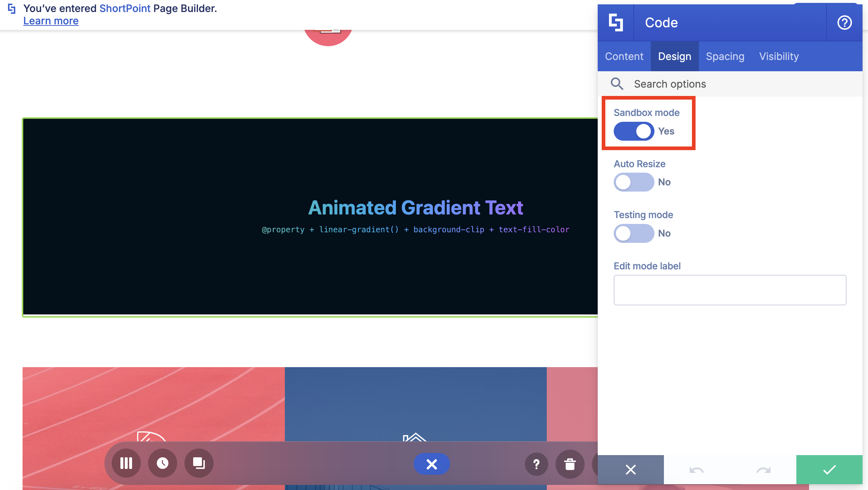Switch to the Content tab
Screen dimensions: 868x490
click(x=624, y=56)
